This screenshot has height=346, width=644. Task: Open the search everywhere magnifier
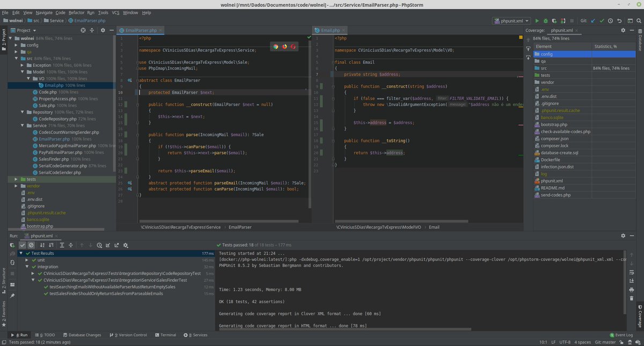click(639, 21)
